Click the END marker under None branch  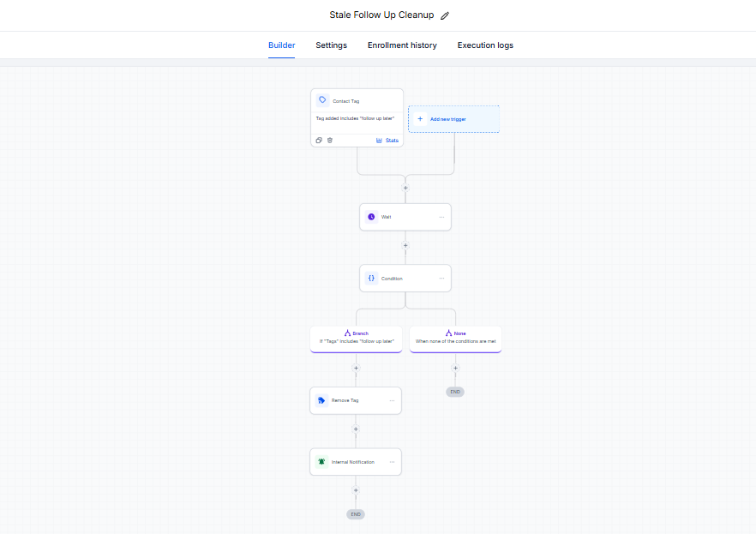(x=455, y=392)
